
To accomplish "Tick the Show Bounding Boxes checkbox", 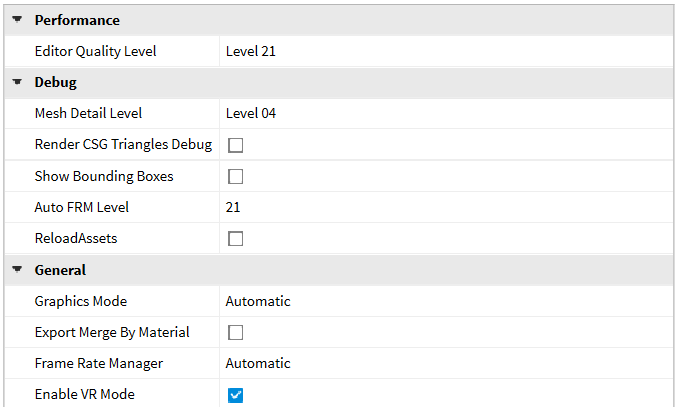I will click(236, 177).
